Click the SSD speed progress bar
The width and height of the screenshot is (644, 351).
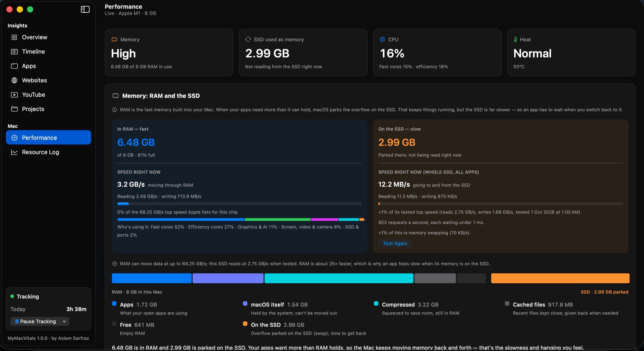501,204
